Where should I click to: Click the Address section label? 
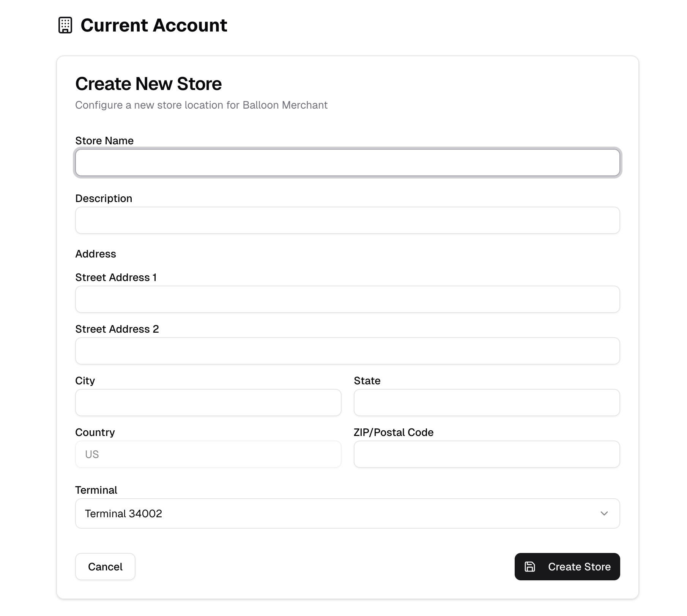[x=96, y=254]
